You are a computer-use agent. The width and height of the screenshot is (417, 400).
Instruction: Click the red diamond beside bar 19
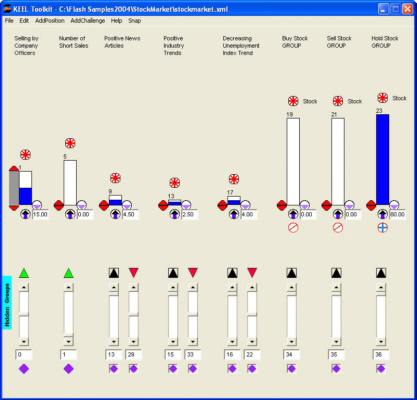[282, 206]
